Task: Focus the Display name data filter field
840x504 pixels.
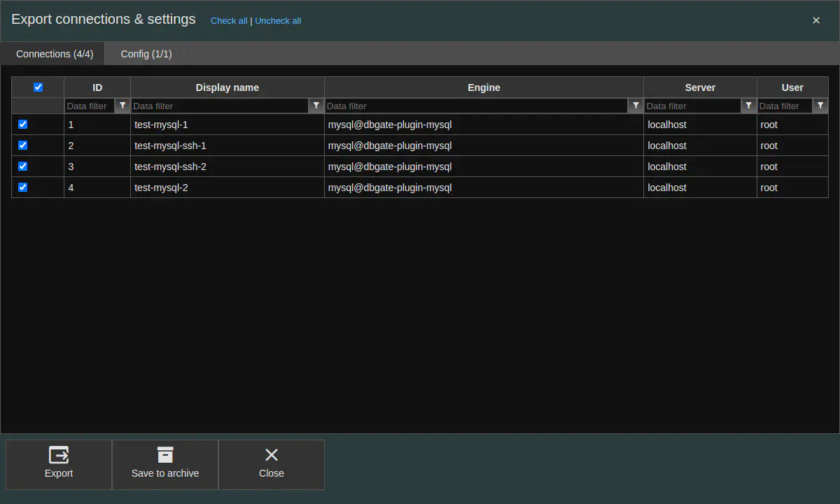Action: click(220, 106)
